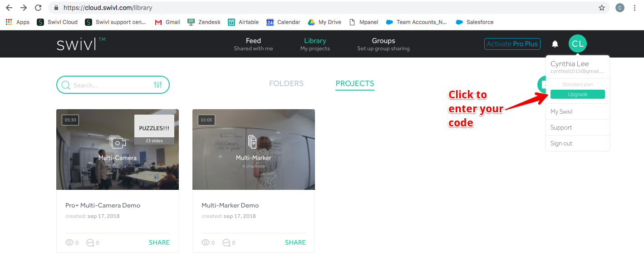644x275 pixels.
Task: Click the Swivl logo
Action: [x=81, y=44]
